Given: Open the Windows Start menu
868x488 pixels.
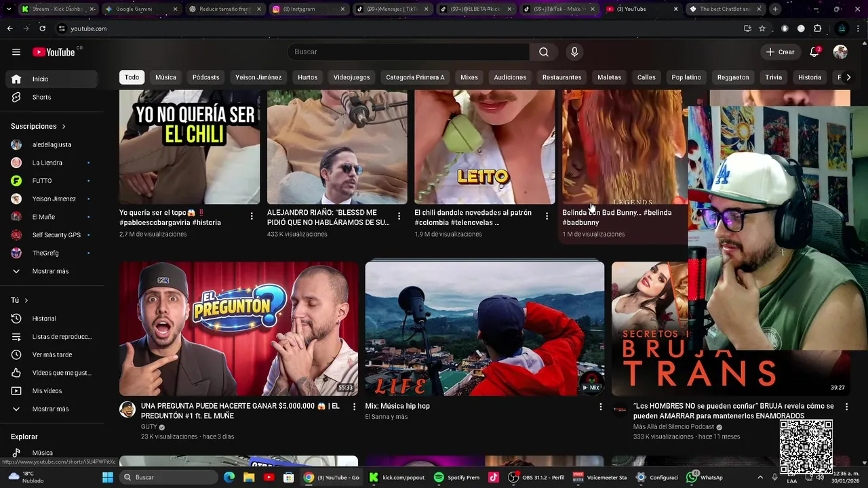Looking at the screenshot, I should 108,477.
